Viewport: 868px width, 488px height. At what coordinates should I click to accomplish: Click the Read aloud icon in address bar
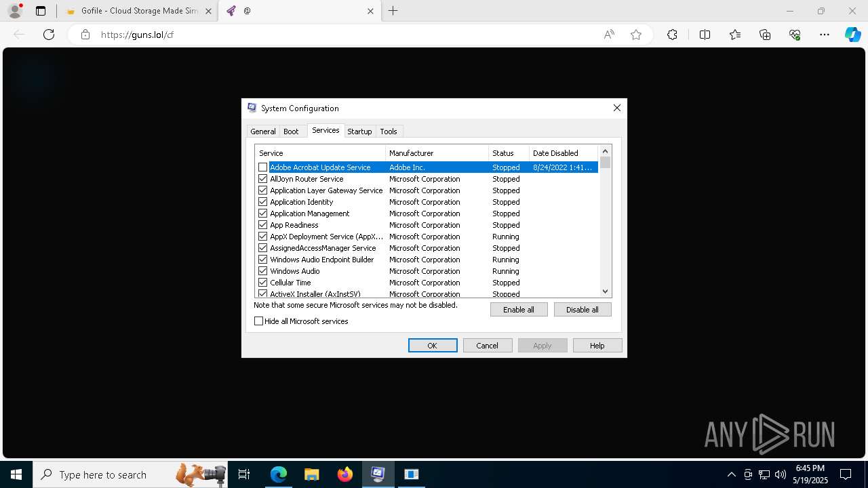(x=609, y=35)
